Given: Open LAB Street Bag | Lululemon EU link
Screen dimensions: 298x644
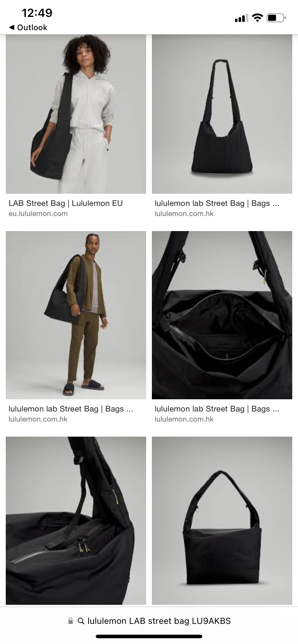Looking at the screenshot, I should pyautogui.click(x=66, y=203).
